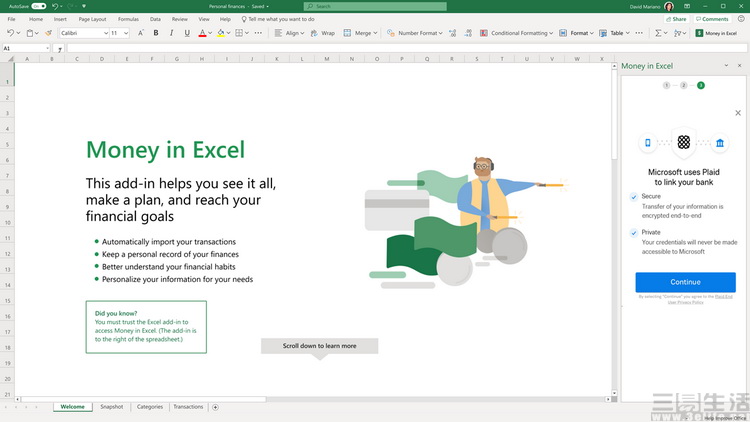The image size is (750, 422).
Task: Open the Merge dropdown
Action: tap(360, 33)
